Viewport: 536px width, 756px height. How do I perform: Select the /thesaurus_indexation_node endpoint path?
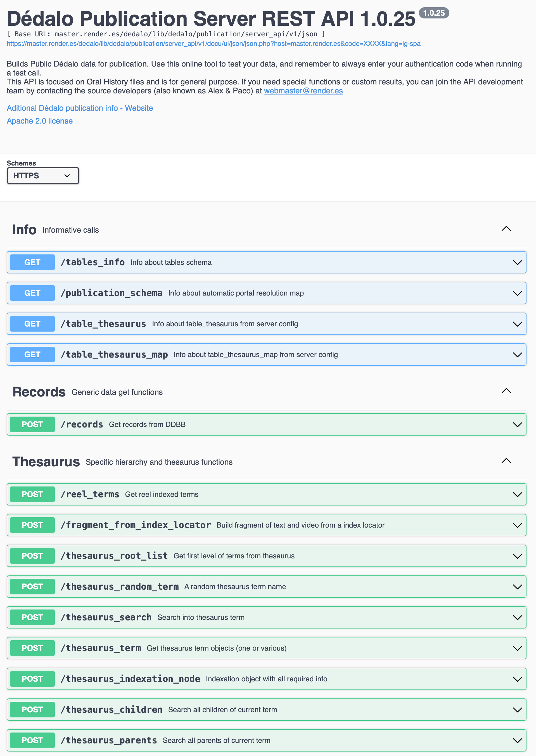pyautogui.click(x=131, y=679)
